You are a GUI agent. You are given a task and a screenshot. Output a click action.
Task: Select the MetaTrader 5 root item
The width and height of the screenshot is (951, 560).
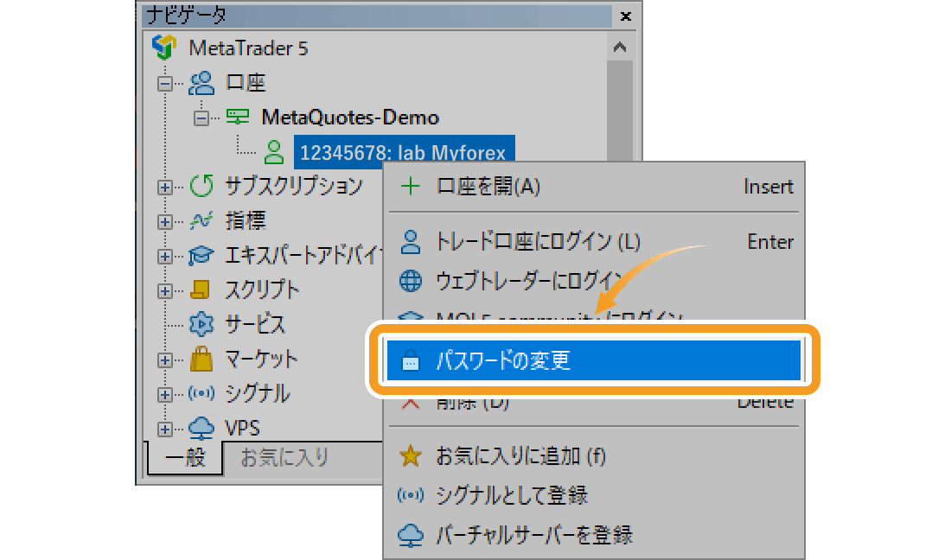click(x=248, y=48)
